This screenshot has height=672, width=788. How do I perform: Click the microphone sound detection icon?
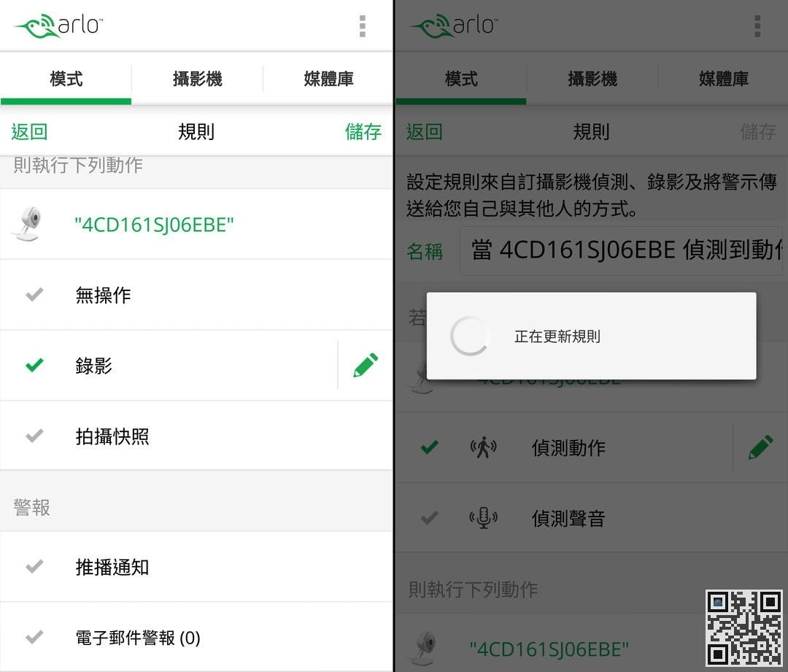click(483, 518)
